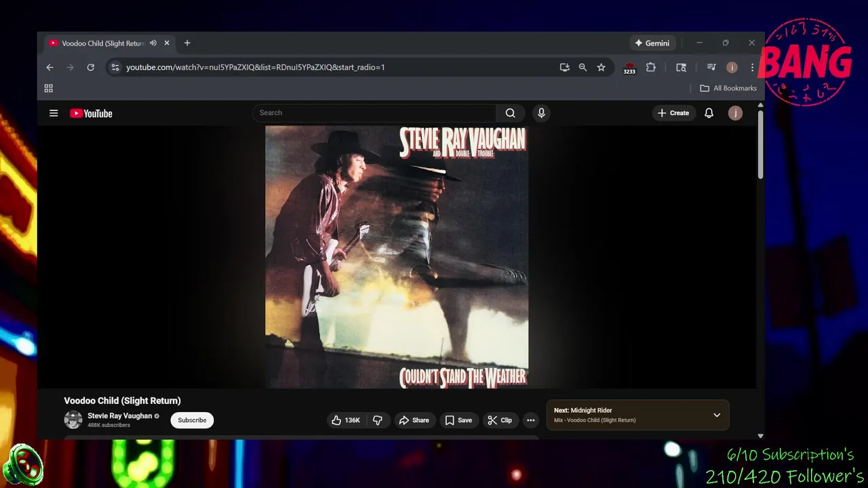The height and width of the screenshot is (488, 868).
Task: Go forward in Chrome browser
Action: (x=70, y=67)
